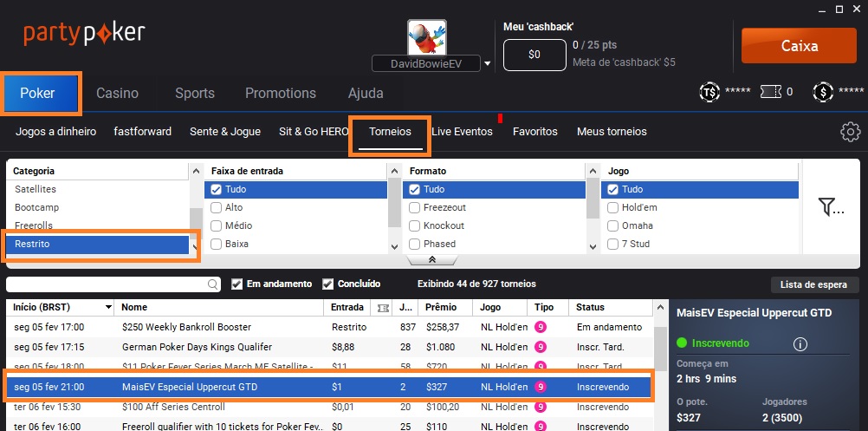Open the Live Eventos tab
Image resolution: width=868 pixels, height=431 pixels.
click(462, 132)
